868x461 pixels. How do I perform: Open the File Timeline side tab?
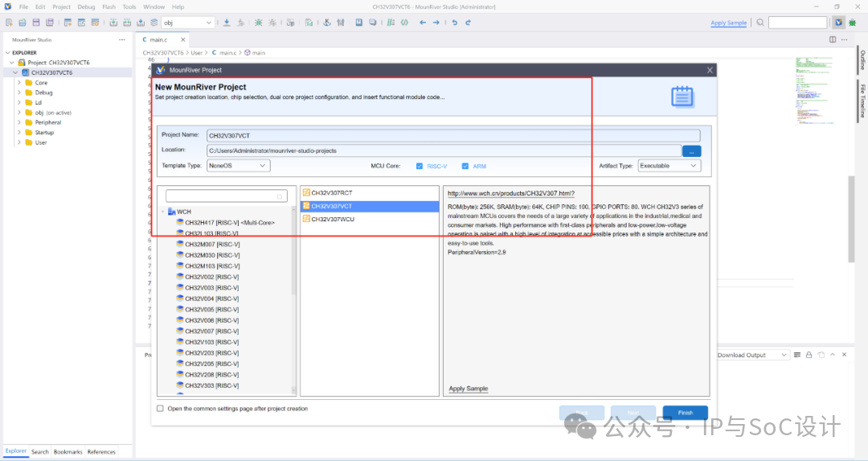(862, 101)
